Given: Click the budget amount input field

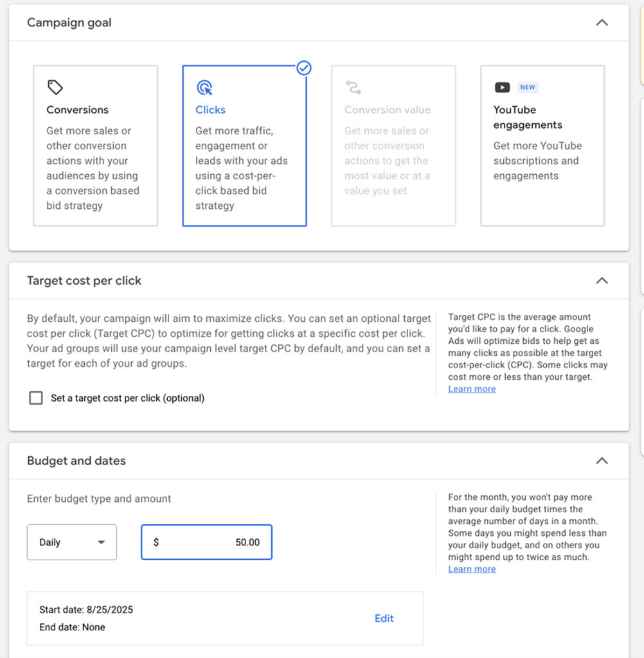Looking at the screenshot, I should (206, 542).
